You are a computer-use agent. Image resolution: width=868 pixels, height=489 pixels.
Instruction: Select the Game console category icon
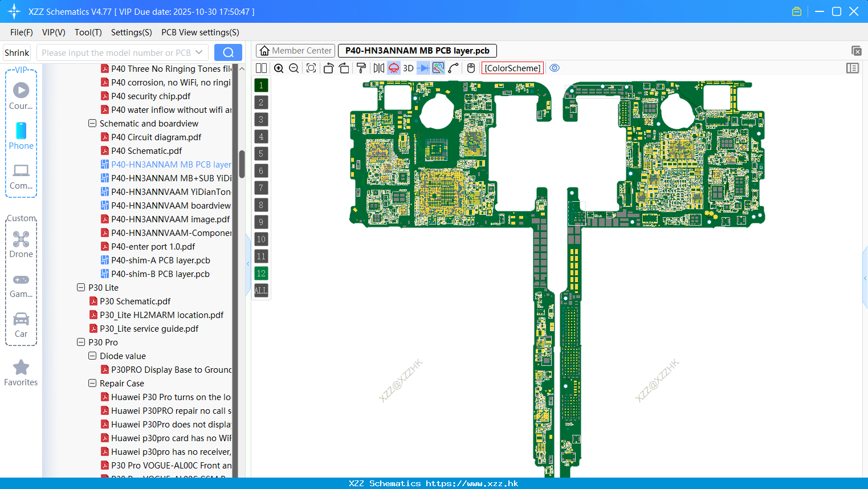21,285
